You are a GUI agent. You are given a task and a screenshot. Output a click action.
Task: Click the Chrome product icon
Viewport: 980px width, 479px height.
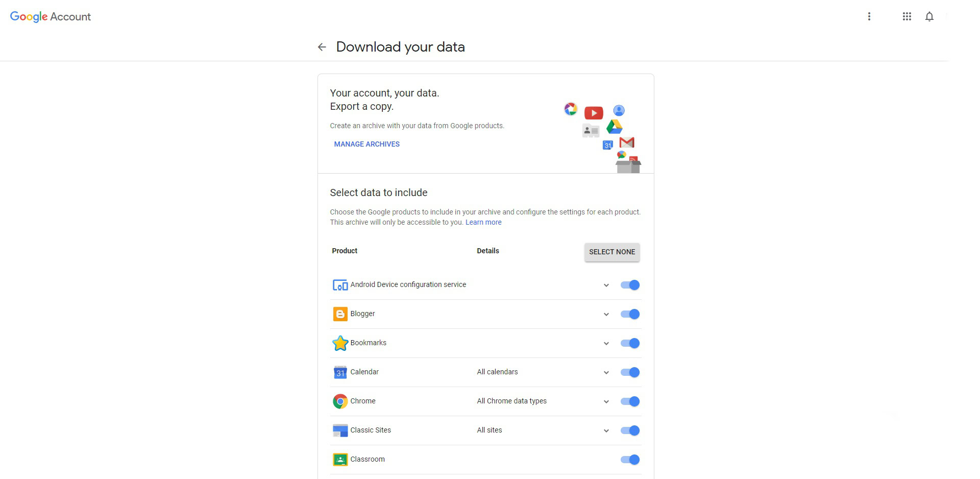tap(340, 401)
